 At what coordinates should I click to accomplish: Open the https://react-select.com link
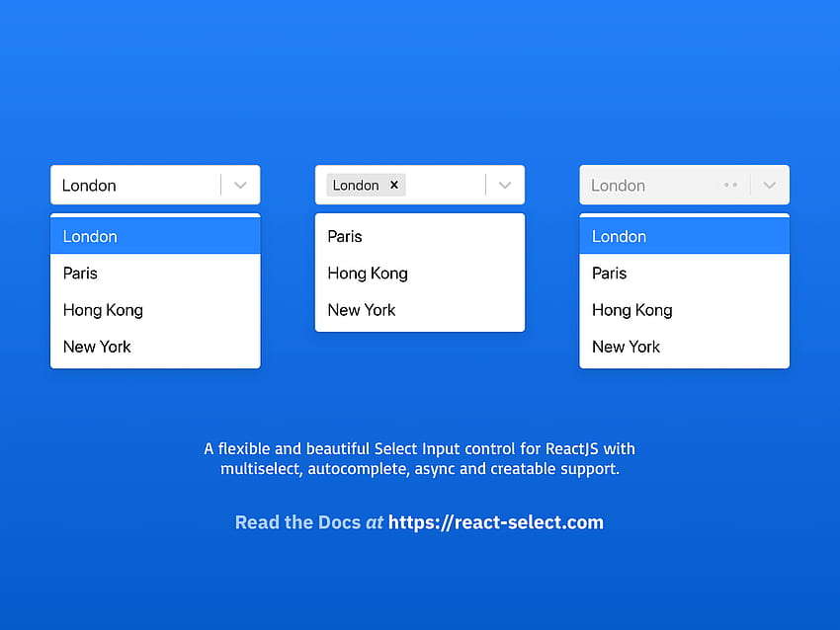[x=495, y=522]
